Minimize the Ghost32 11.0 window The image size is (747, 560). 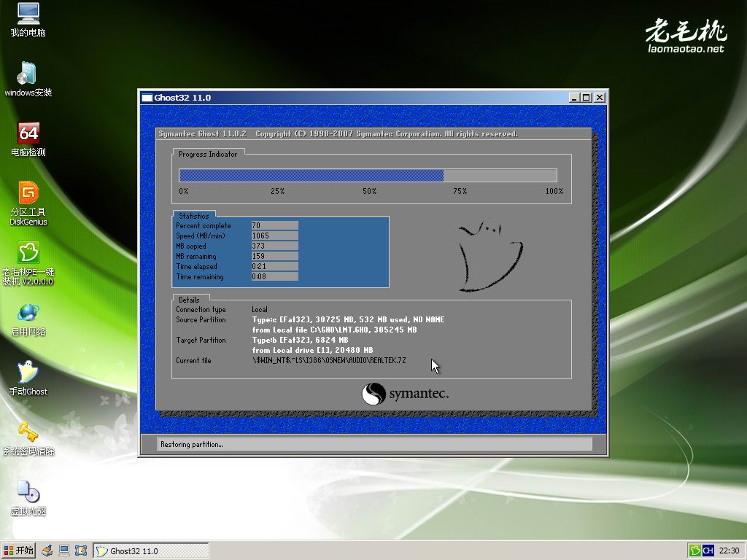pyautogui.click(x=574, y=98)
